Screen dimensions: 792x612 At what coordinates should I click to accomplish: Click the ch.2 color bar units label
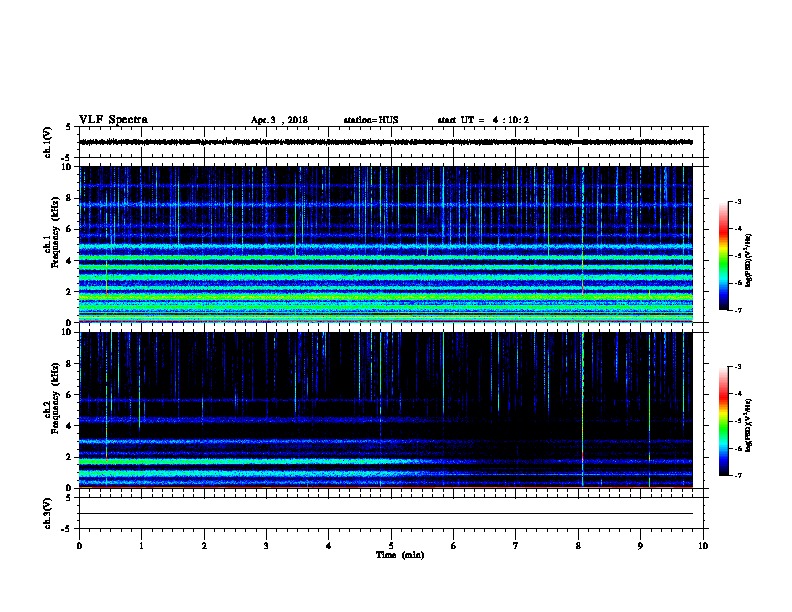748,425
